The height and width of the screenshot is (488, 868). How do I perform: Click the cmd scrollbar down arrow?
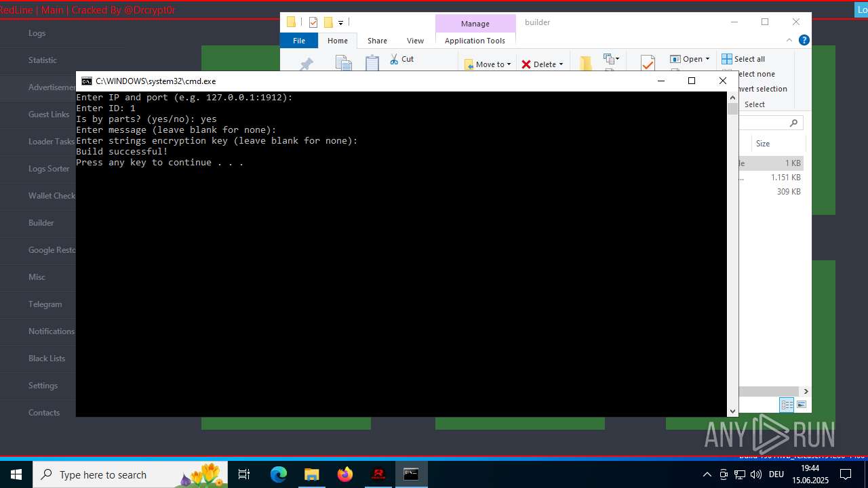pos(732,411)
